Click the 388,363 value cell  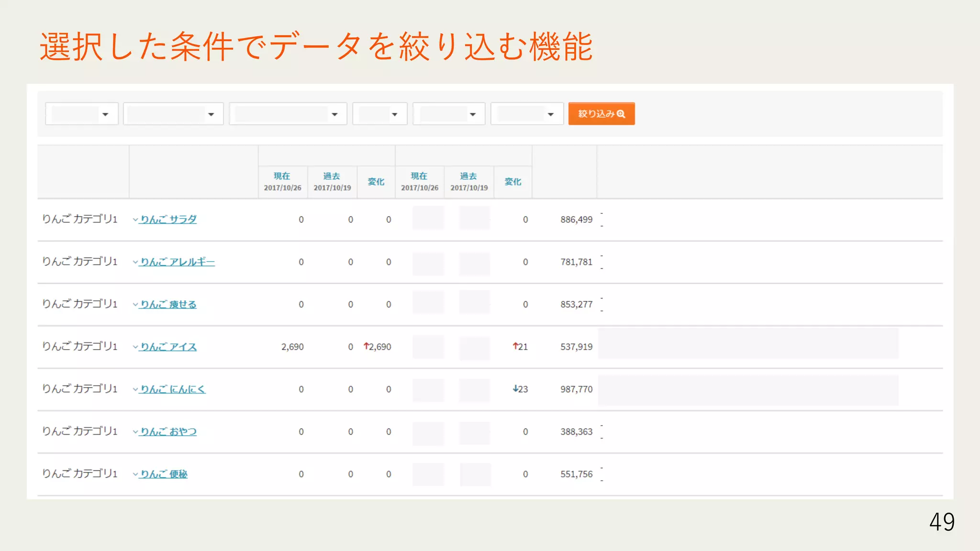(x=576, y=431)
